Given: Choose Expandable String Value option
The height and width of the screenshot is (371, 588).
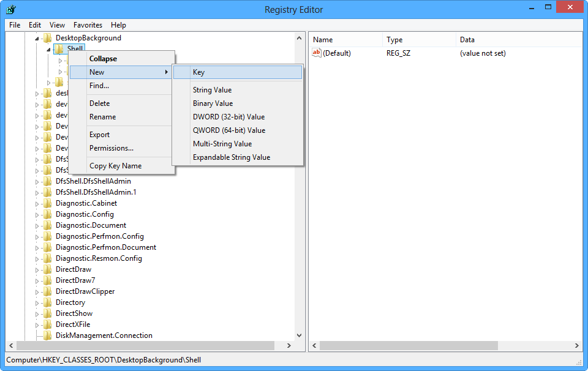Looking at the screenshot, I should coord(238,157).
